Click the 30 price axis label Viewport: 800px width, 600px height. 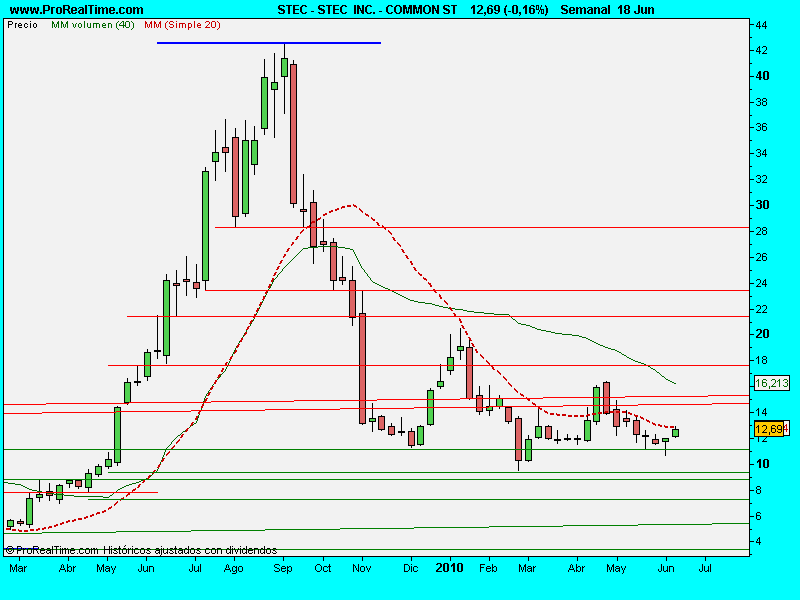coord(762,205)
